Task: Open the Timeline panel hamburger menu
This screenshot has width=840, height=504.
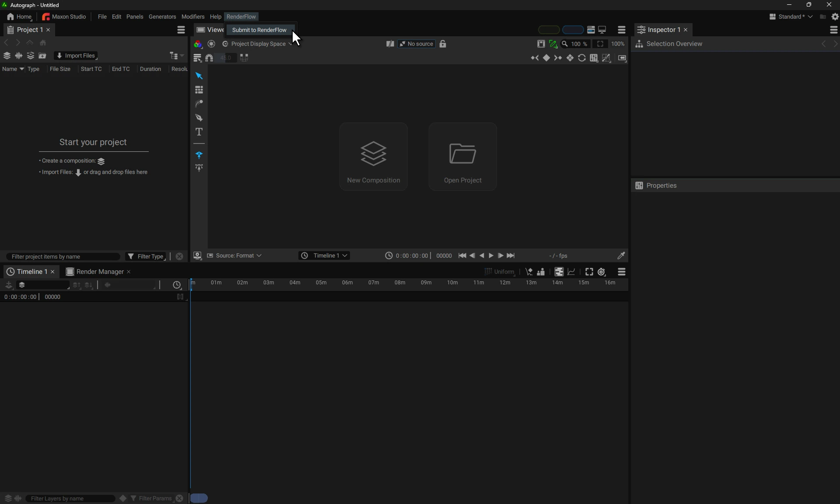Action: [x=622, y=272]
